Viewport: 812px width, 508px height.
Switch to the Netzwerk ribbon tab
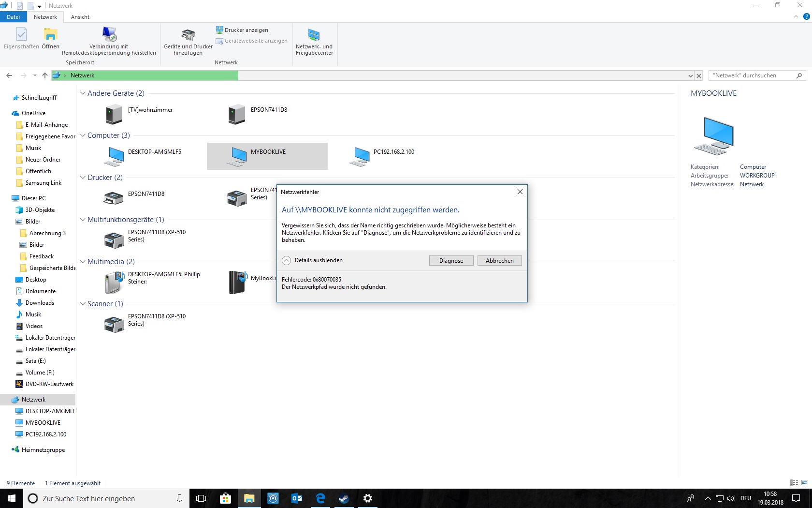[x=45, y=17]
